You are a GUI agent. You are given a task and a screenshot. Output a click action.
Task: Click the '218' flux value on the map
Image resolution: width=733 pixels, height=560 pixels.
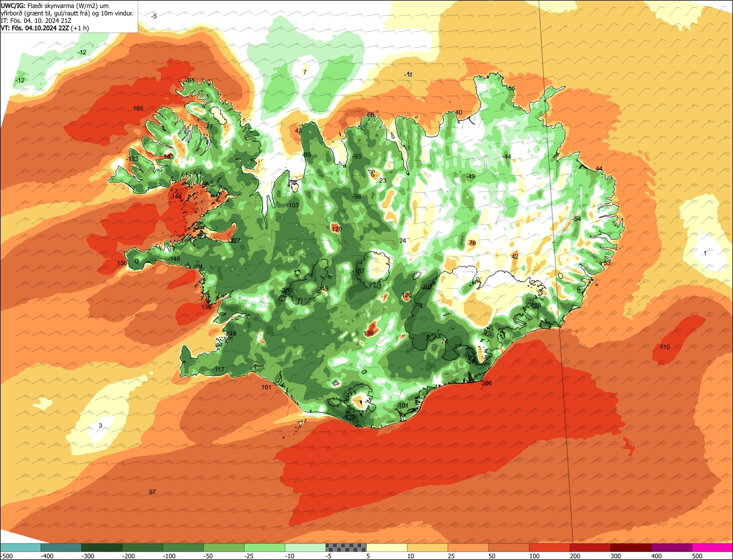click(231, 334)
